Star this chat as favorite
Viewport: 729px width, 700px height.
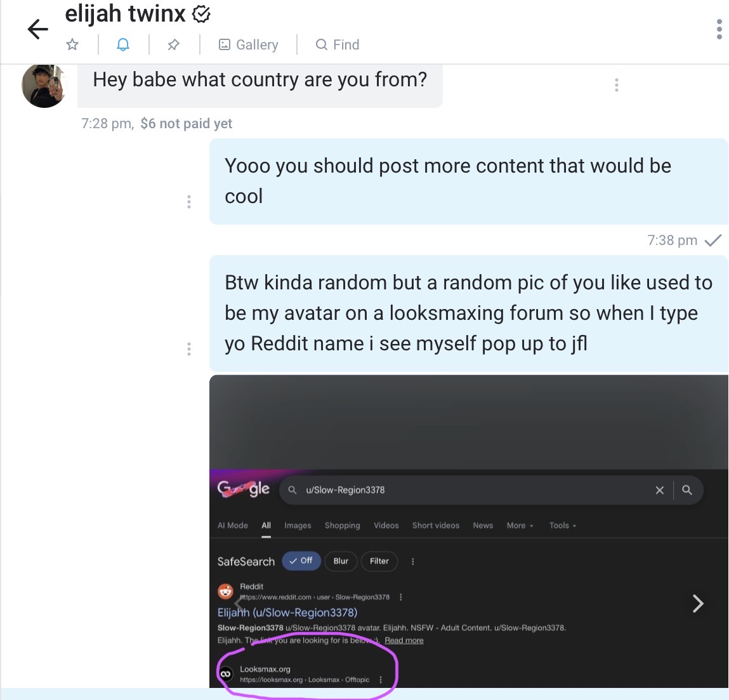tap(72, 44)
